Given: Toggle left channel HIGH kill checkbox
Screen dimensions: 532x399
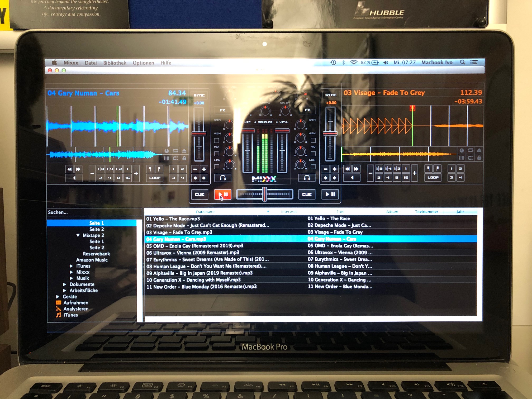Looking at the screenshot, I should 216,140.
